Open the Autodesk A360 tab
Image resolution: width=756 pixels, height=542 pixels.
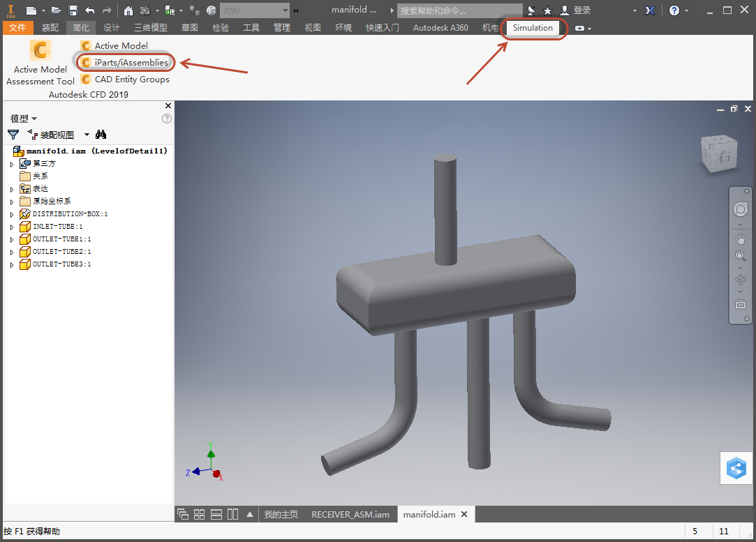(440, 27)
